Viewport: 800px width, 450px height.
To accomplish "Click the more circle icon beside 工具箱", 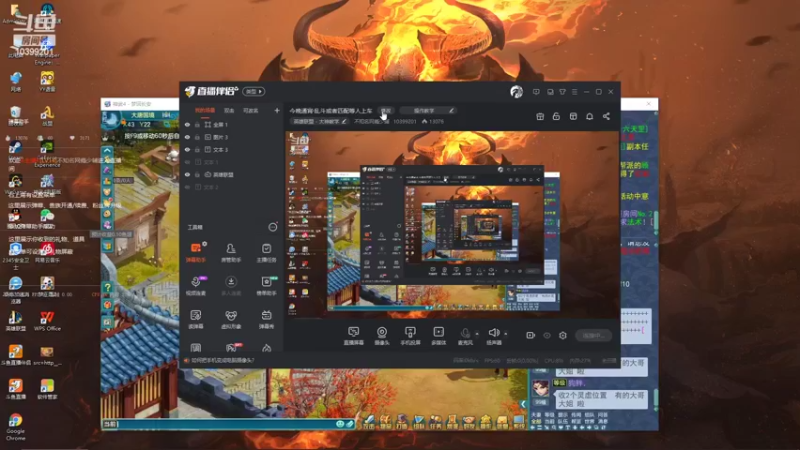I will (x=273, y=227).
